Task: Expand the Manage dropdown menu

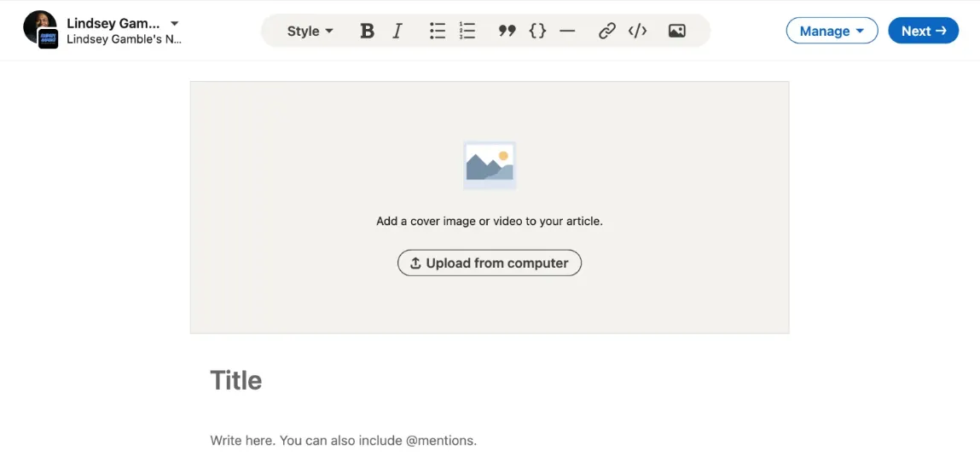Action: point(832,32)
